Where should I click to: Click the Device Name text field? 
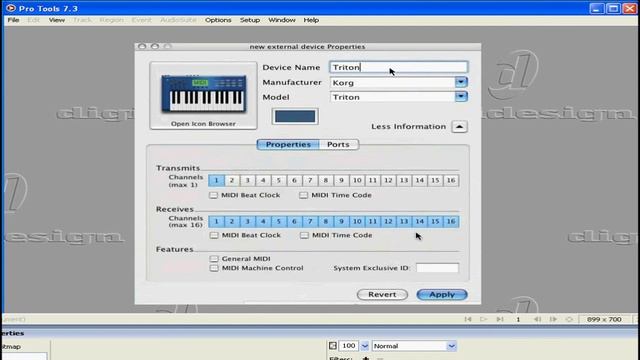398,67
